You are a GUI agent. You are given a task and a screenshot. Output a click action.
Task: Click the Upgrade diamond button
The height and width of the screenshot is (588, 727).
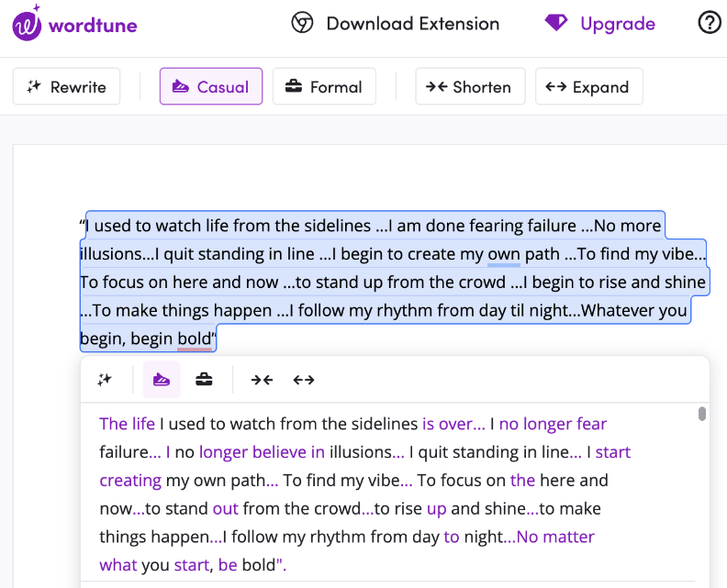[x=600, y=24]
